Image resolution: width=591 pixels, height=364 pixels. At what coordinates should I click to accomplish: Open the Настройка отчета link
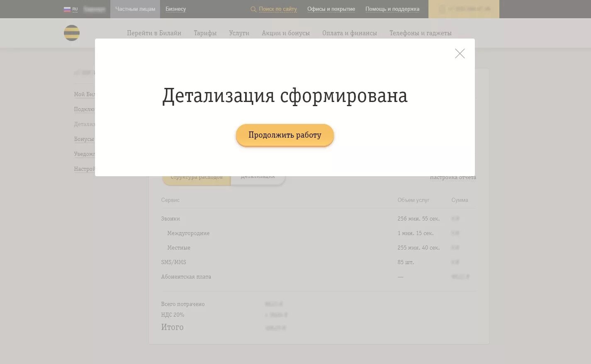point(453,177)
